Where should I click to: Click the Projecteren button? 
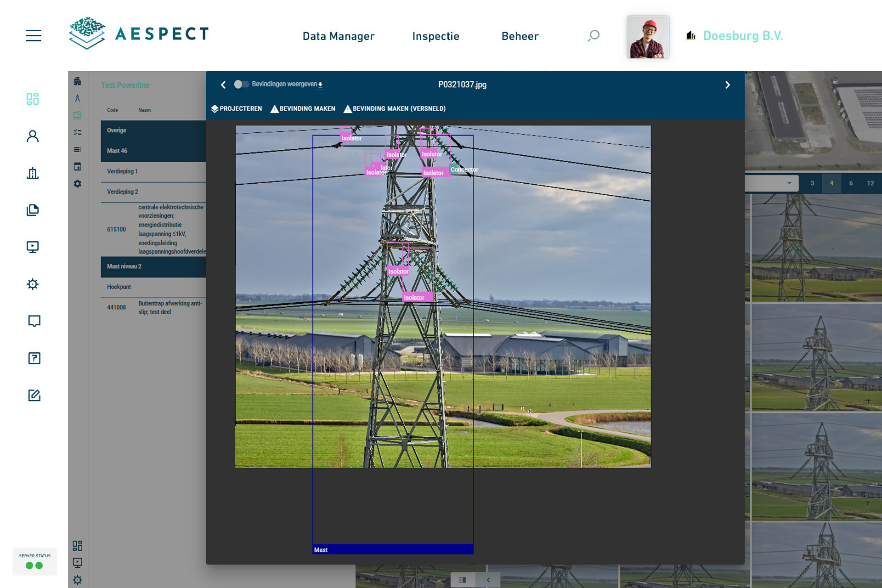coord(237,108)
